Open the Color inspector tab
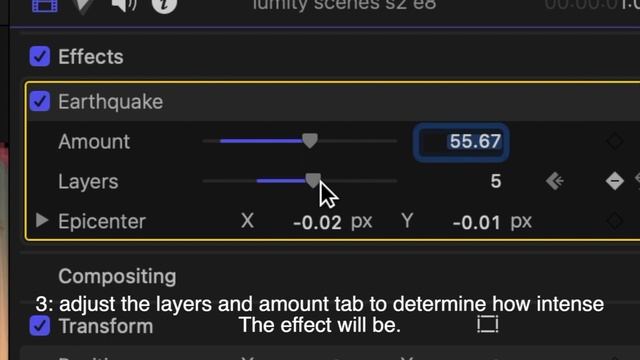The image size is (640, 360). [x=84, y=6]
